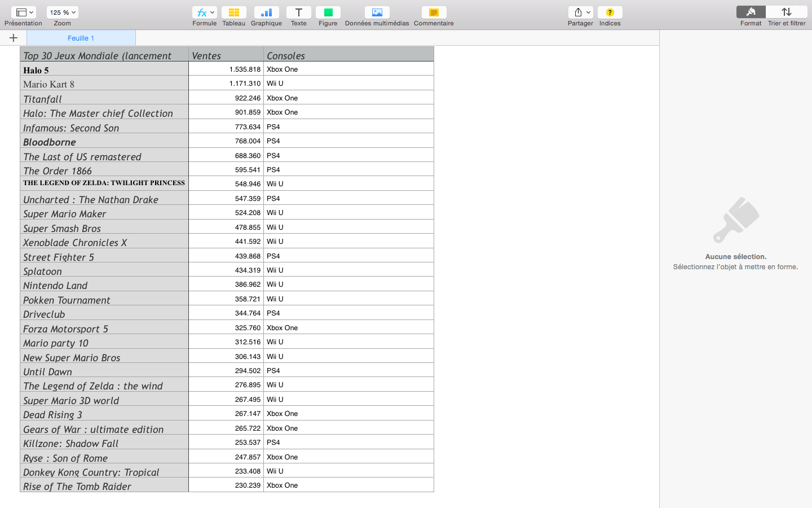Image resolution: width=812 pixels, height=508 pixels.
Task: Select the sales value 230.239
Action: [x=226, y=485]
